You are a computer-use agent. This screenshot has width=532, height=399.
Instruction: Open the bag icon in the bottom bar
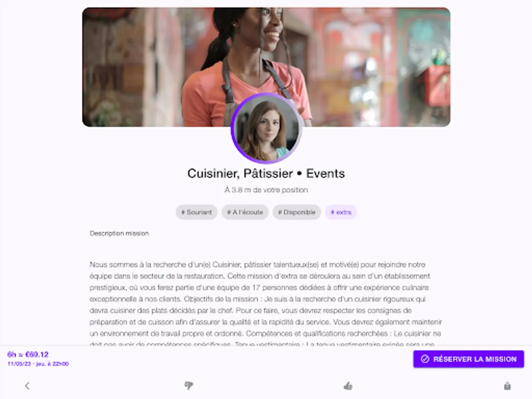coord(507,386)
